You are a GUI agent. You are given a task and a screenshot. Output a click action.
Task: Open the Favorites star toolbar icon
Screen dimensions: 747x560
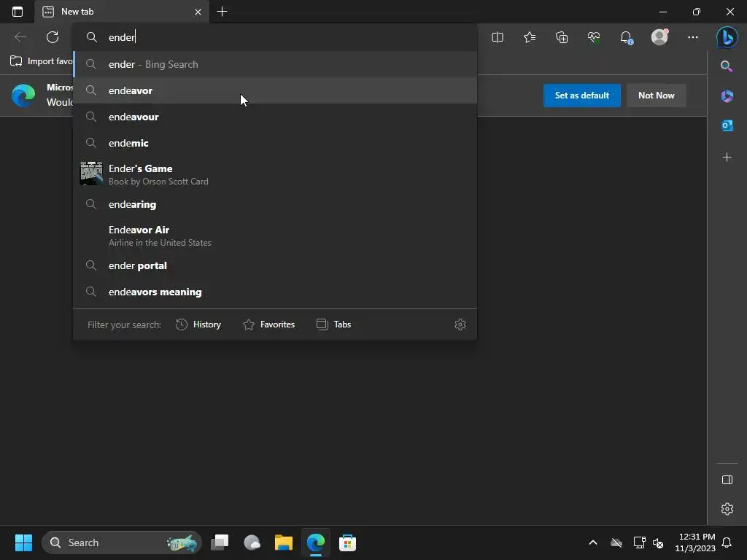(530, 37)
